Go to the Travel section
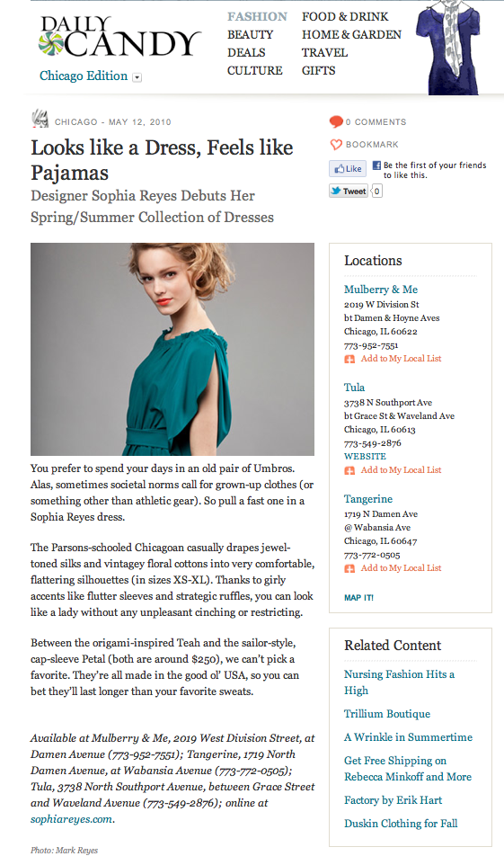 [324, 53]
